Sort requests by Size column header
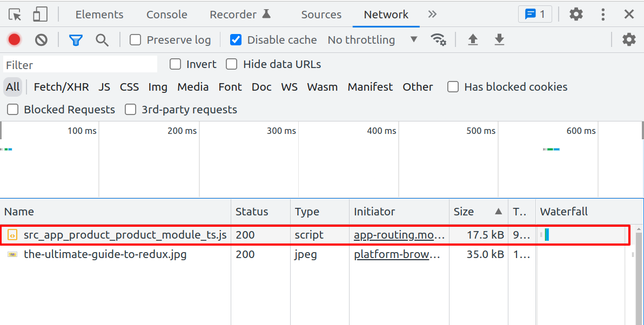 478,212
